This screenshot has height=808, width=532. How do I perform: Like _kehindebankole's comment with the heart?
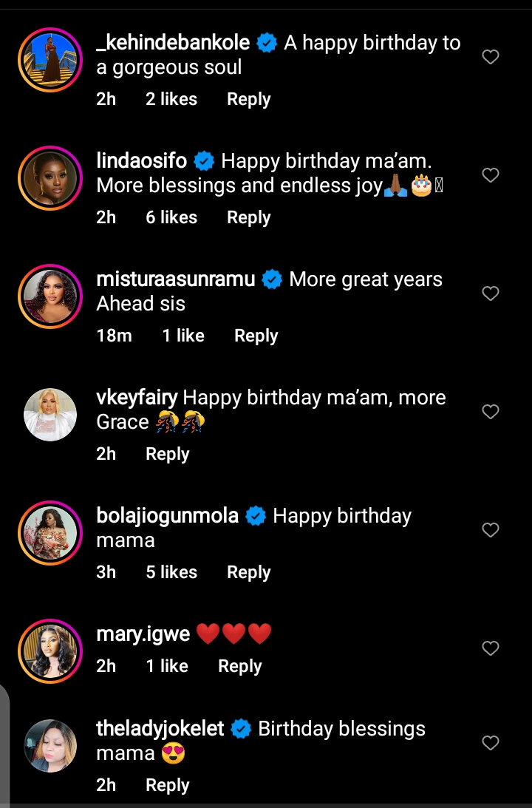[491, 57]
